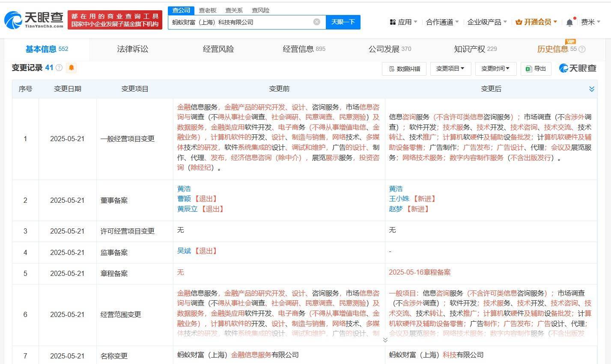This screenshot has height=364, width=611.
Task: Expand the table with double-chevron in header
Action: (592, 89)
